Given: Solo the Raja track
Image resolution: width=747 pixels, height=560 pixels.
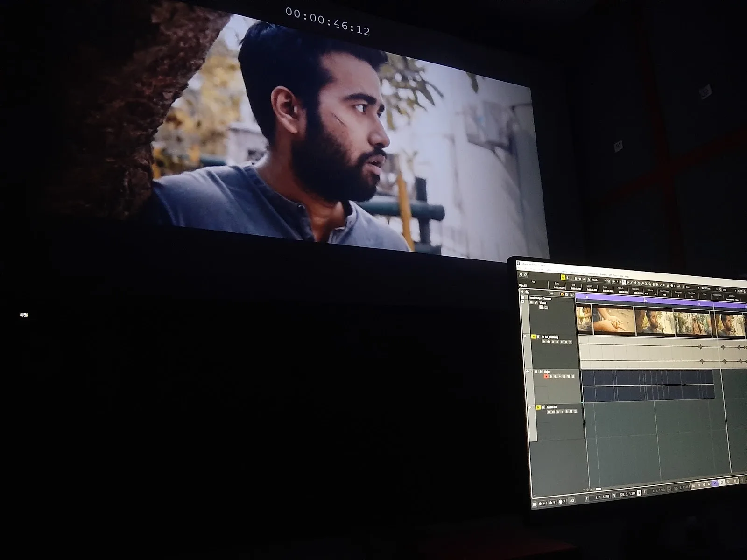Looking at the screenshot, I should click(540, 371).
